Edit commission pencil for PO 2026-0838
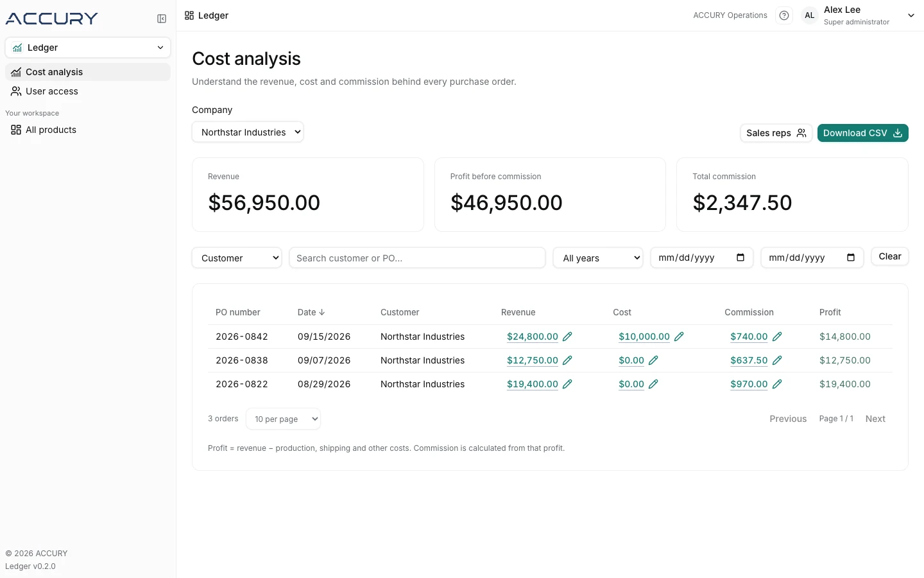This screenshot has height=578, width=924. (777, 360)
